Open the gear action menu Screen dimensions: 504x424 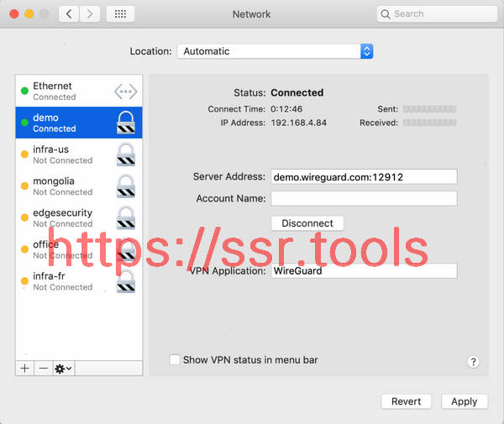pos(63,369)
